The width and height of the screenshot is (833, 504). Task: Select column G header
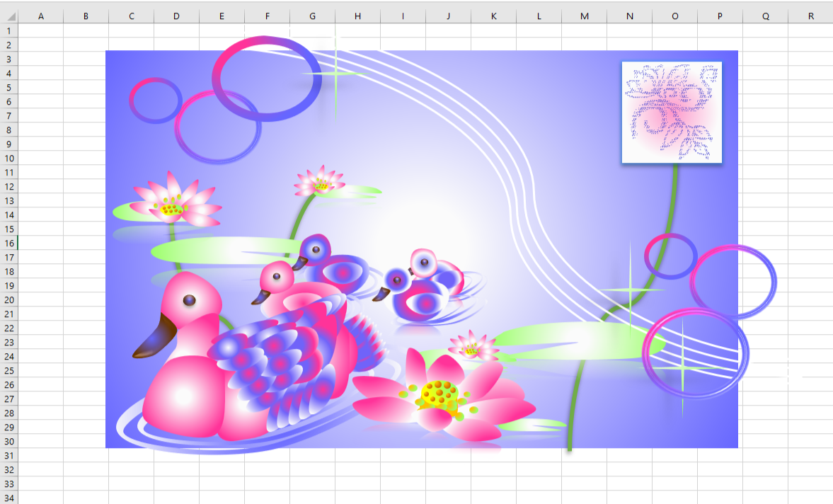(312, 16)
